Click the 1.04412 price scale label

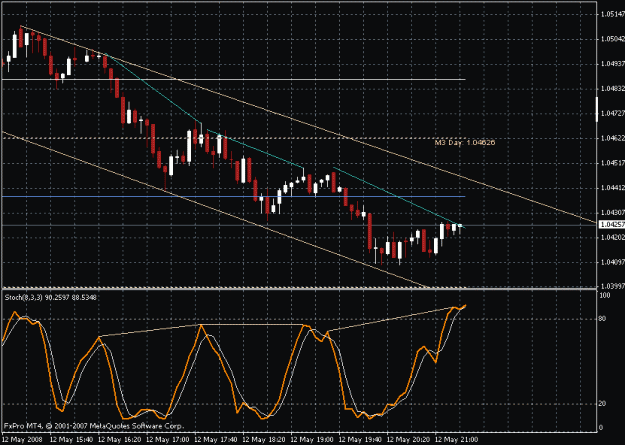613,188
